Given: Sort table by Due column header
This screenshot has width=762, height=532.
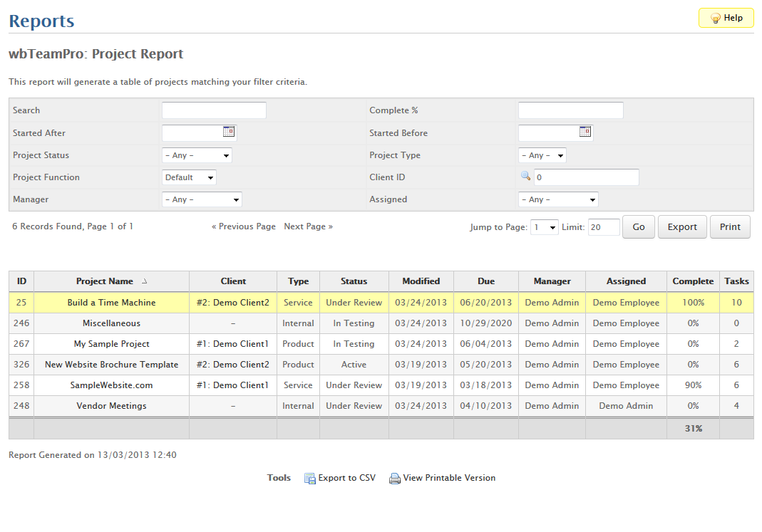Looking at the screenshot, I should (486, 281).
